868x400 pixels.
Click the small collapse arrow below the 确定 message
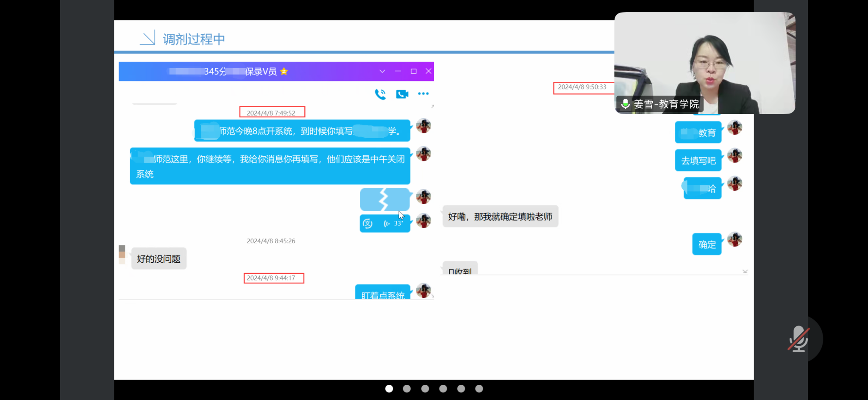(x=745, y=271)
